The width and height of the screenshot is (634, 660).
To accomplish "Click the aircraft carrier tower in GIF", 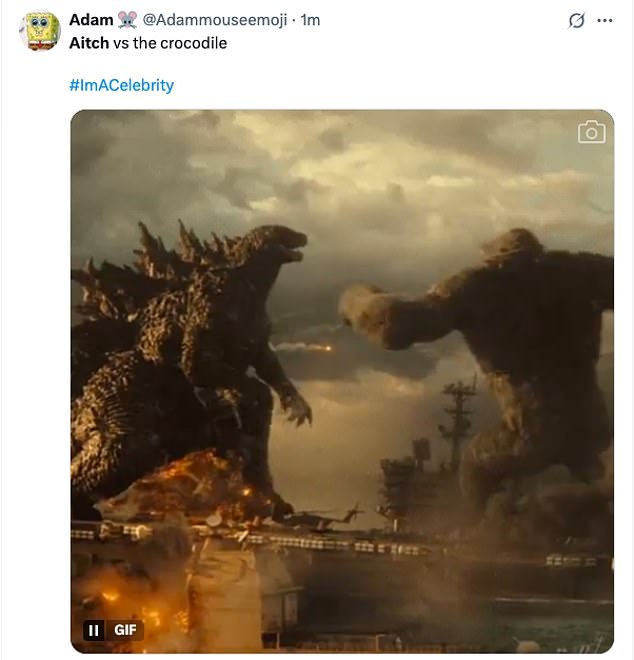I will [458, 420].
